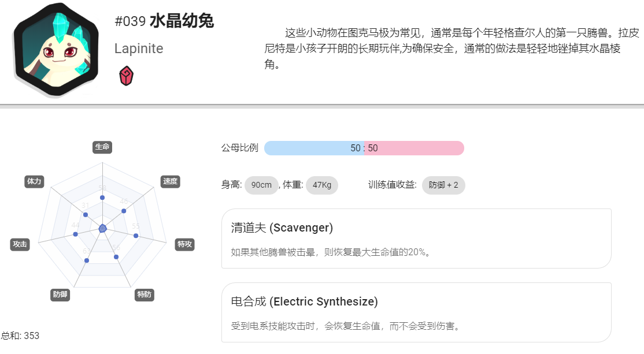This screenshot has height=354, width=644.
Task: Select the 特防 radar chart label
Action: (x=144, y=295)
